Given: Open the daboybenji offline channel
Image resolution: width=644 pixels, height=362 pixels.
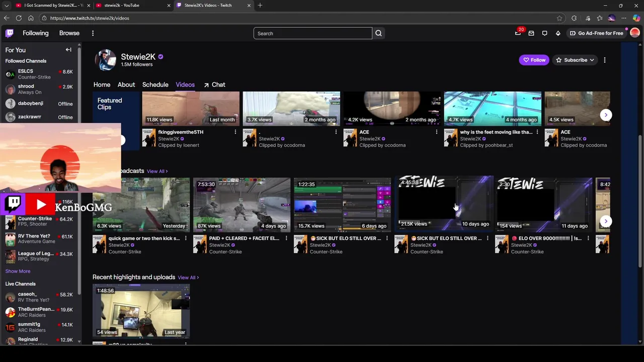Looking at the screenshot, I should [x=39, y=104].
